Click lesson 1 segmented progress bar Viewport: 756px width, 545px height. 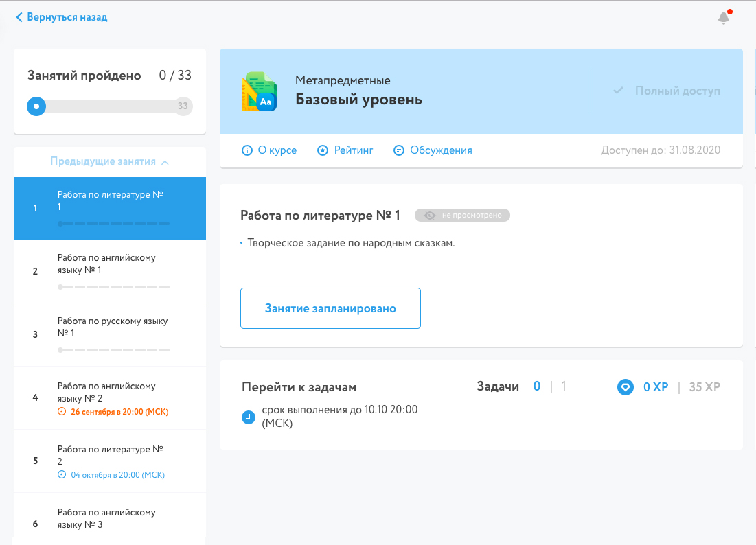pos(114,224)
